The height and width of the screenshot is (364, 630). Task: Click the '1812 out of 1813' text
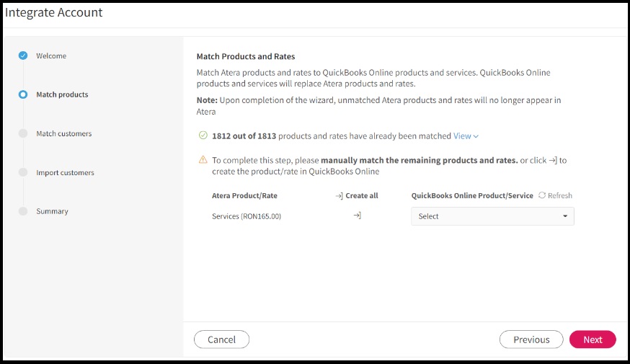[x=244, y=136]
